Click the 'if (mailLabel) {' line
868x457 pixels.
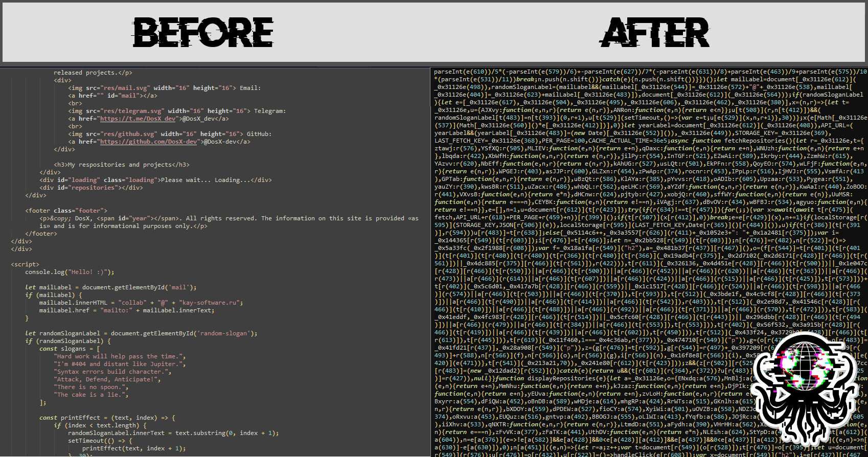[x=54, y=295]
